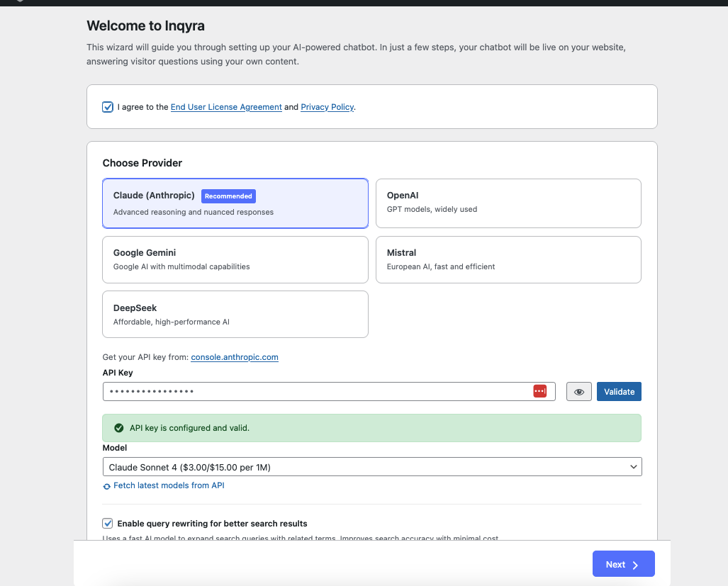Open the End User License Agreement link
728x586 pixels.
coord(225,106)
